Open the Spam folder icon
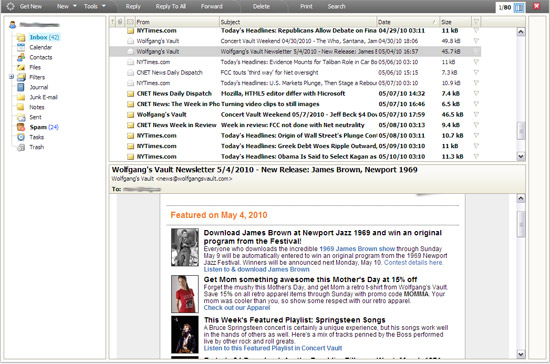 pos(21,127)
